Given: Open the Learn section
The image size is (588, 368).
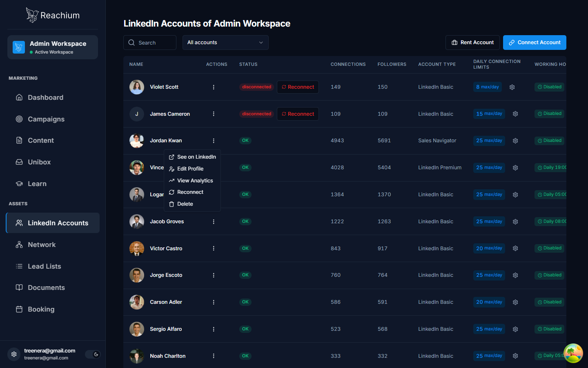Looking at the screenshot, I should [x=53, y=184].
